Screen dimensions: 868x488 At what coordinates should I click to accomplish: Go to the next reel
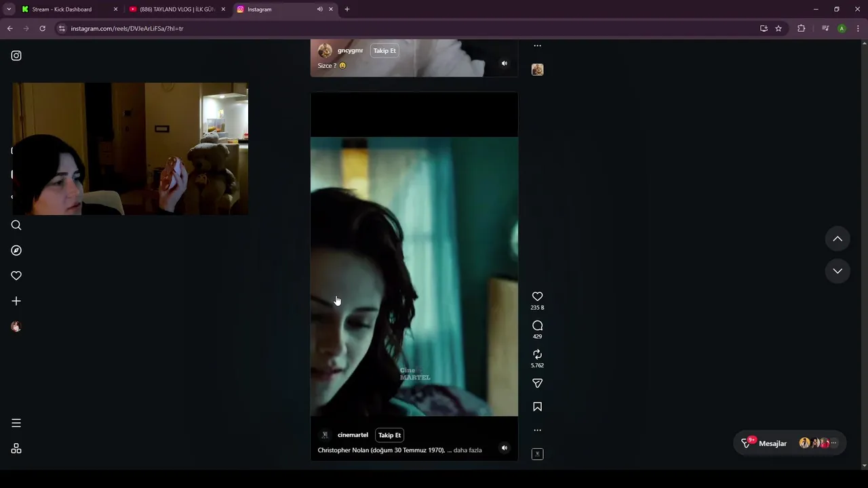point(837,270)
